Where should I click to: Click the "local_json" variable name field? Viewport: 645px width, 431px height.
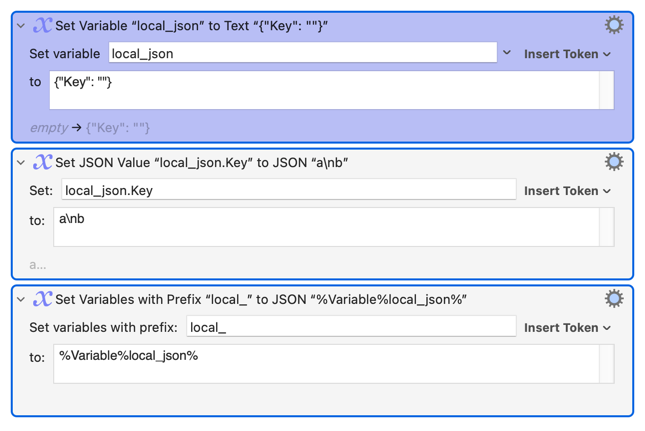302,53
